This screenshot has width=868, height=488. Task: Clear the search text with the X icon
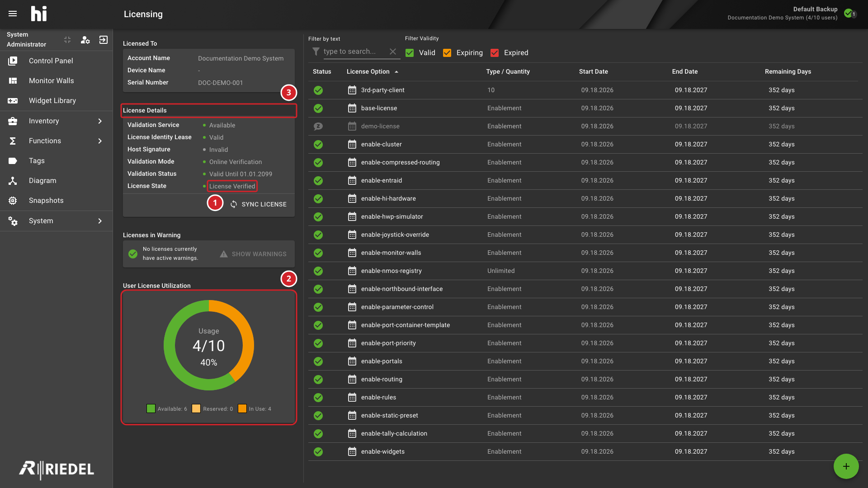tap(393, 52)
